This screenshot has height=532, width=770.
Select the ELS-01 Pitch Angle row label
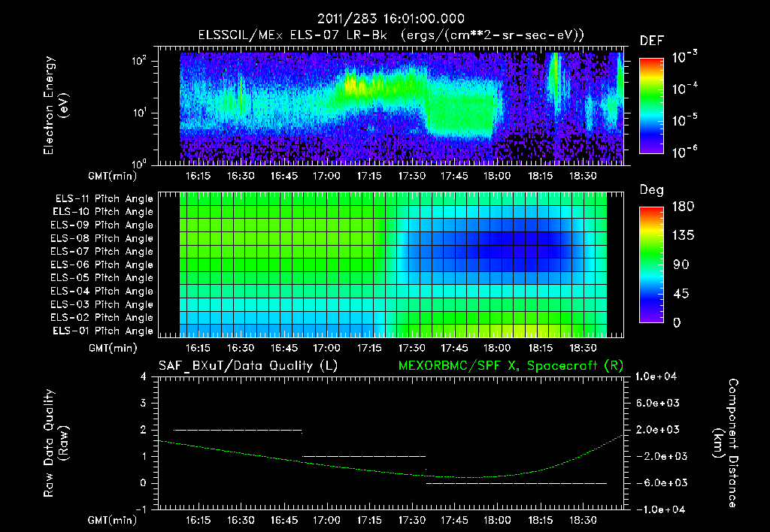click(103, 331)
